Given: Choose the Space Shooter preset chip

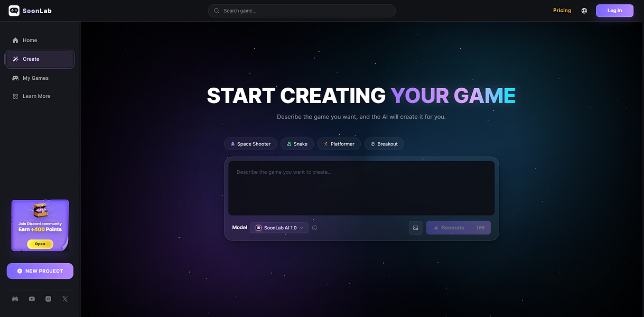Looking at the screenshot, I should coord(250,144).
